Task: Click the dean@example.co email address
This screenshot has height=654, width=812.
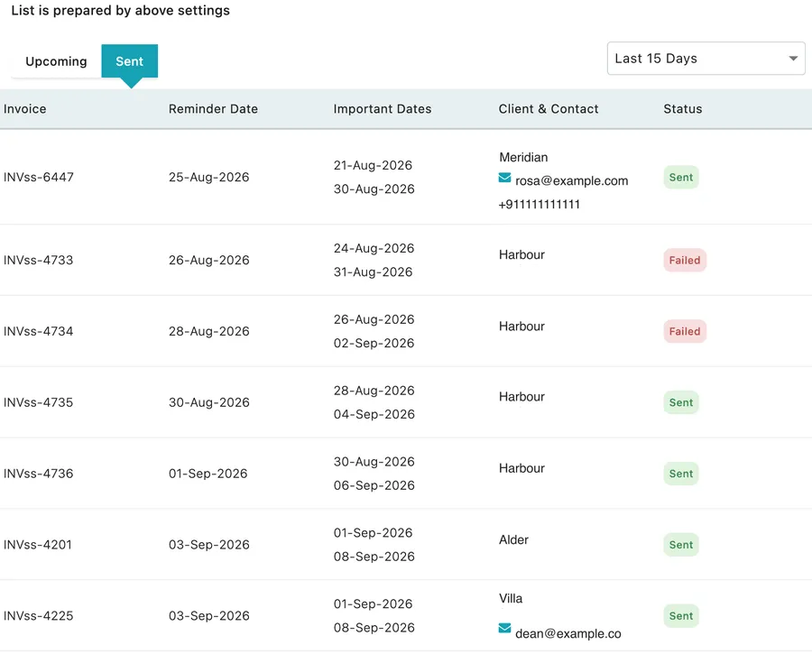Action: coord(568,634)
